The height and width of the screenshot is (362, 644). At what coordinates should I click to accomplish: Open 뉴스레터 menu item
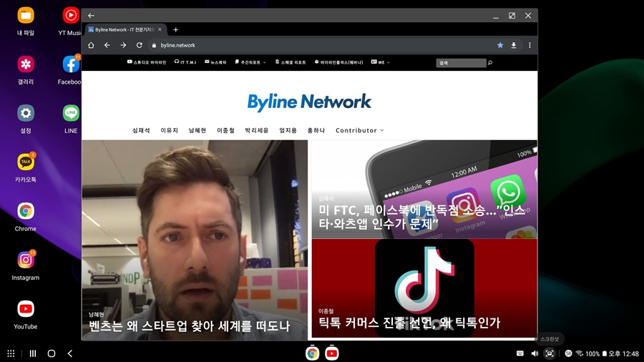[x=215, y=62]
